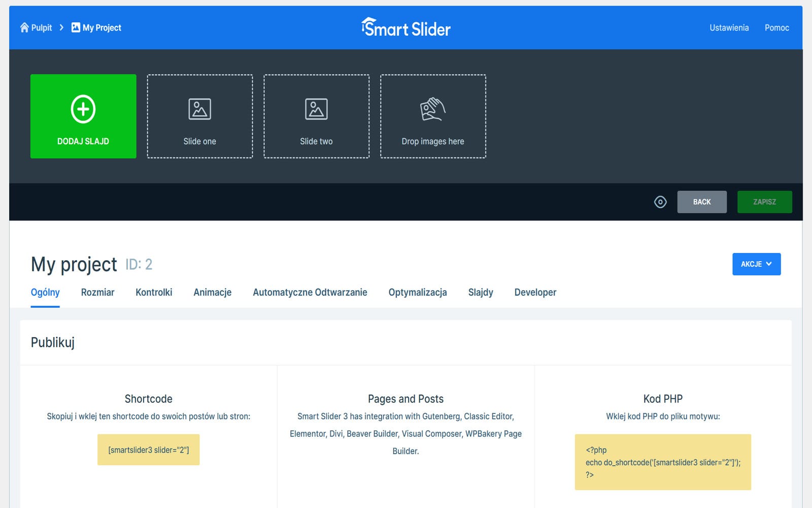Switch to the Ogólny tab
Image resolution: width=812 pixels, height=508 pixels.
pos(45,293)
